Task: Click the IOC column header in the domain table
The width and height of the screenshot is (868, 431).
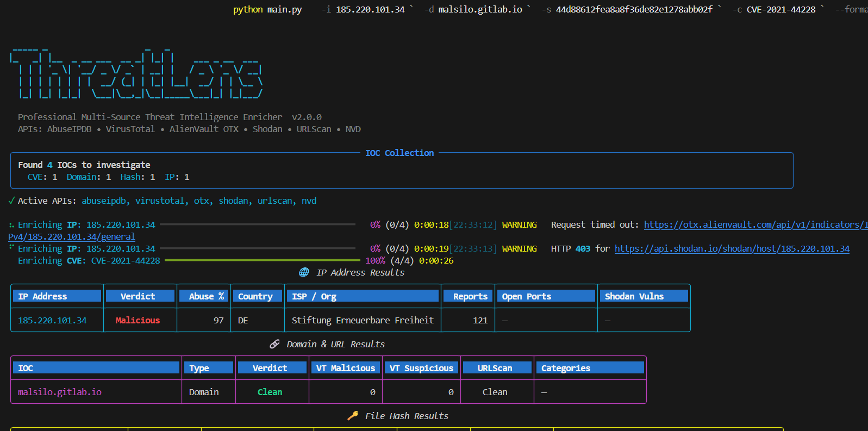Action: [x=96, y=368]
